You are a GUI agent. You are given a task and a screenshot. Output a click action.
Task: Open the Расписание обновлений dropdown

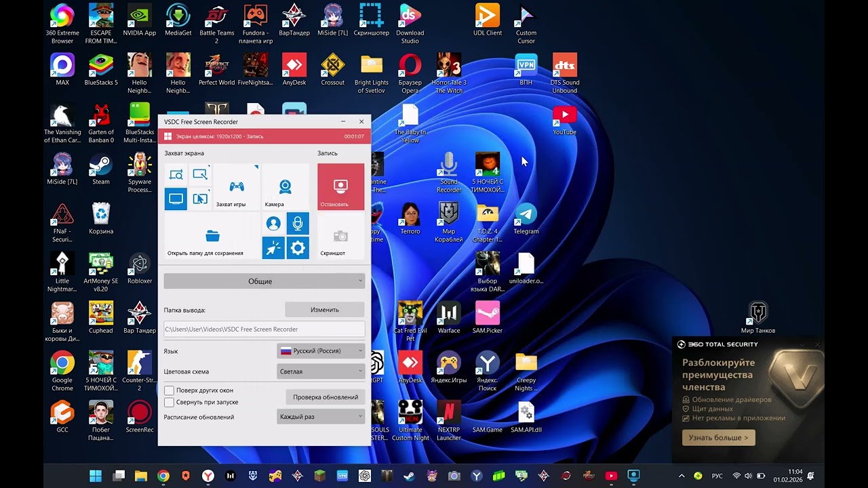coord(321,417)
